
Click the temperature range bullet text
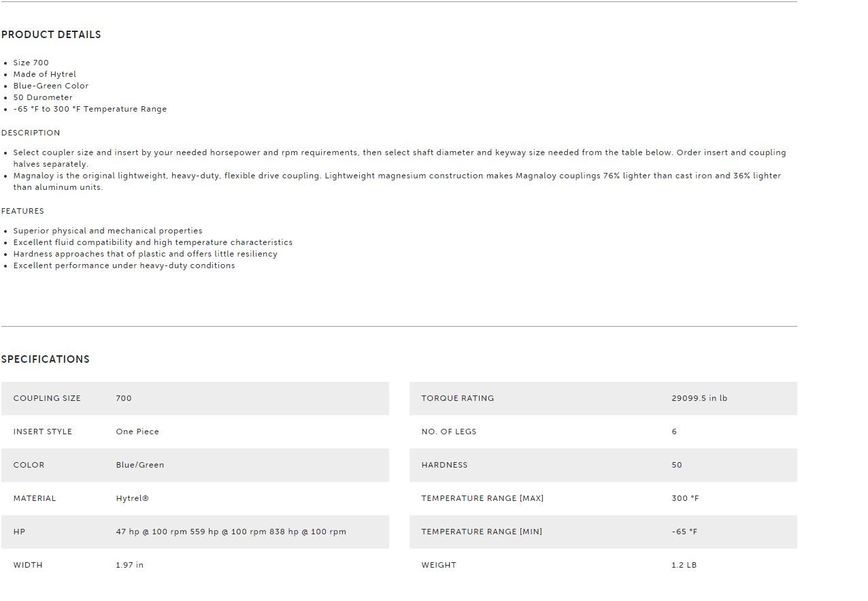pyautogui.click(x=90, y=109)
